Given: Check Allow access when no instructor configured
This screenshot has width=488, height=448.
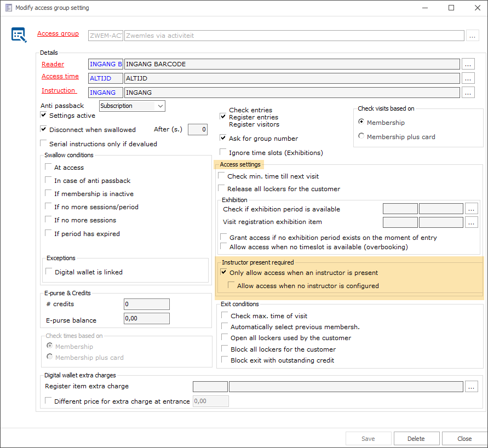Looking at the screenshot, I should pyautogui.click(x=231, y=285).
